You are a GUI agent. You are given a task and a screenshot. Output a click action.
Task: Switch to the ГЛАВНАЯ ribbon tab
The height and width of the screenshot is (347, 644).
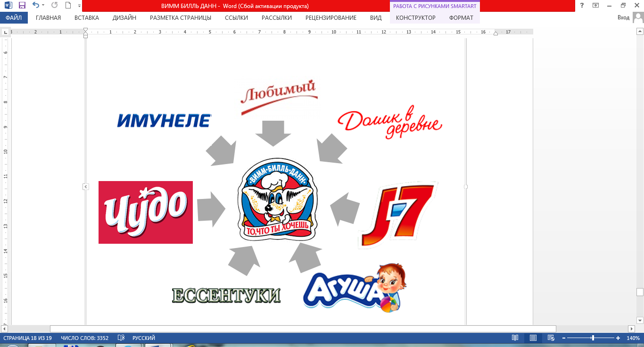point(48,18)
